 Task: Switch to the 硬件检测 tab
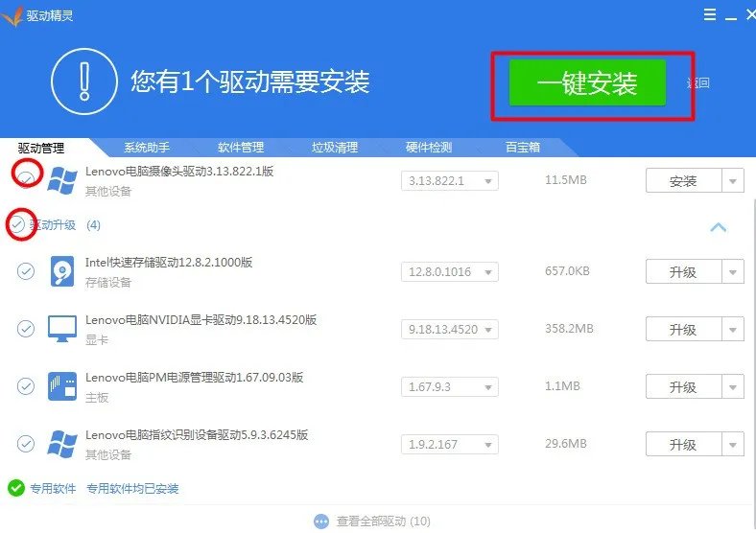pos(429,147)
